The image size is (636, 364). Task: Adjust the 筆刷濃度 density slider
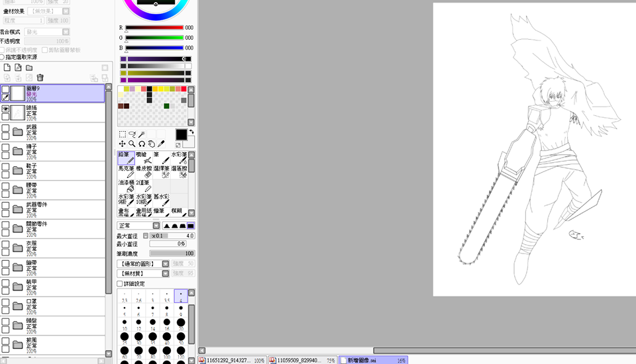[x=172, y=253]
